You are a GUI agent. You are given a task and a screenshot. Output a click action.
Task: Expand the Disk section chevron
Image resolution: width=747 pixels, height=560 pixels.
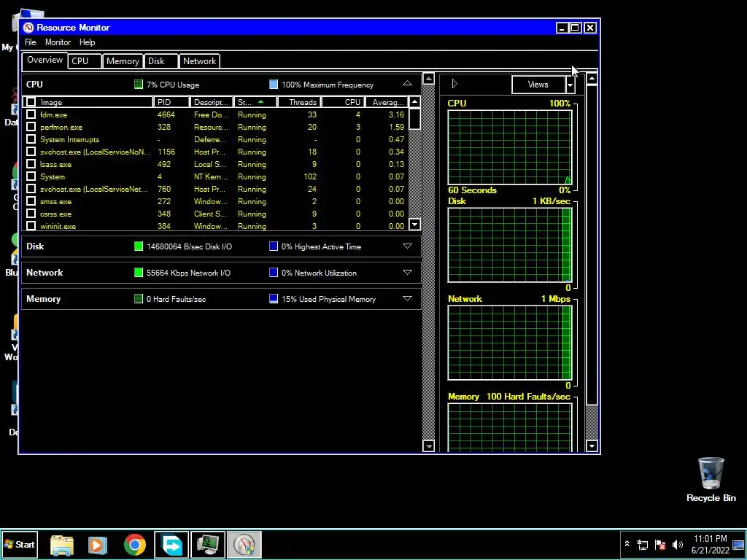pyautogui.click(x=407, y=246)
